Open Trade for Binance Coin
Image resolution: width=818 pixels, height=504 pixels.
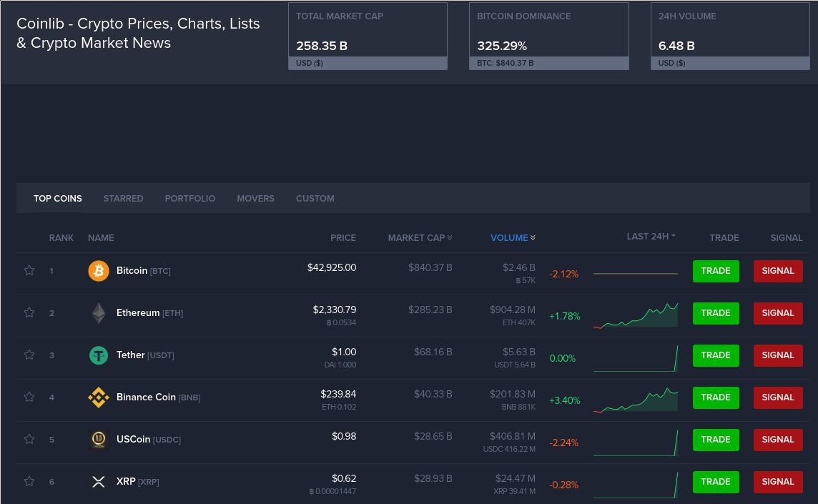[x=716, y=397]
